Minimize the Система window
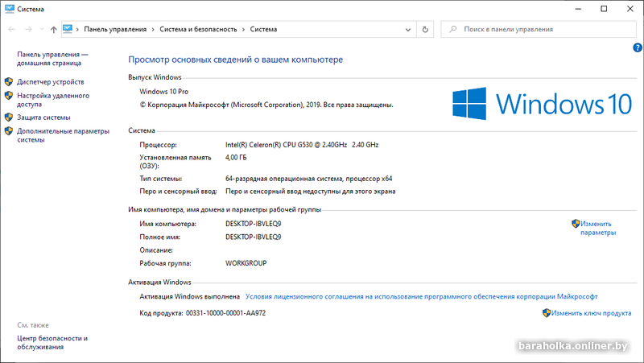 tap(578, 9)
